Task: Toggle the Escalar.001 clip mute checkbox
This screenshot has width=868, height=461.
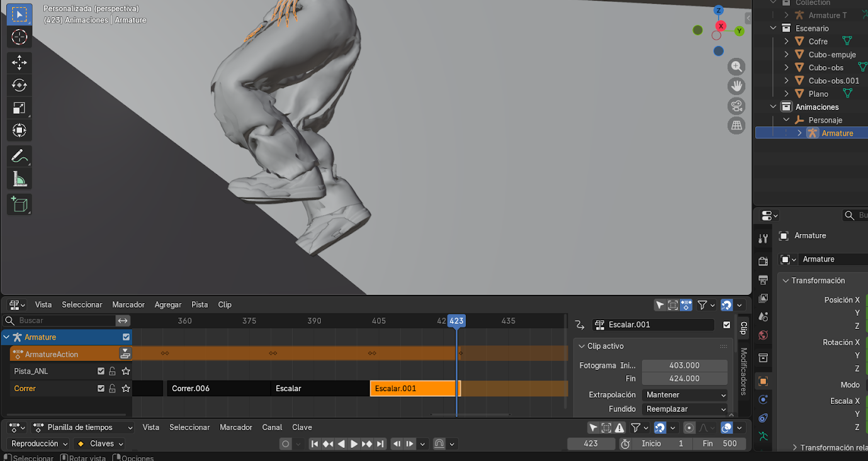Action: point(727,325)
